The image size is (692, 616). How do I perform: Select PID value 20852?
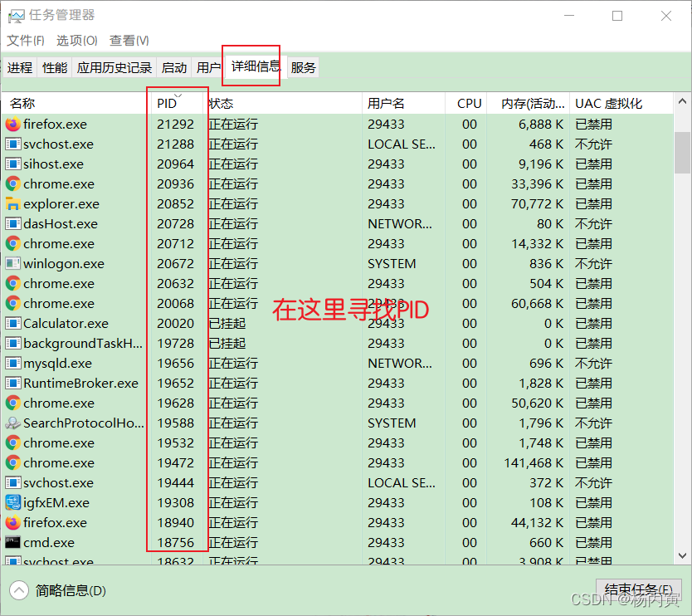pos(175,203)
